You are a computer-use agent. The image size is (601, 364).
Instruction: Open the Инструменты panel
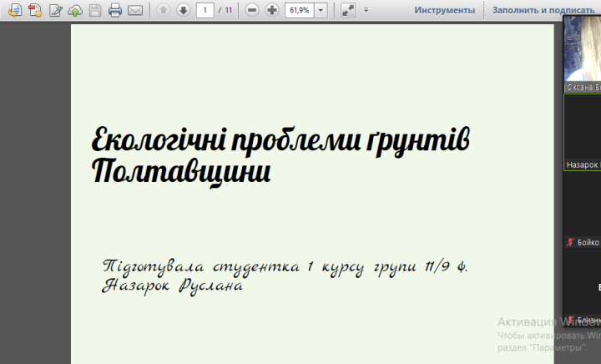pyautogui.click(x=445, y=10)
